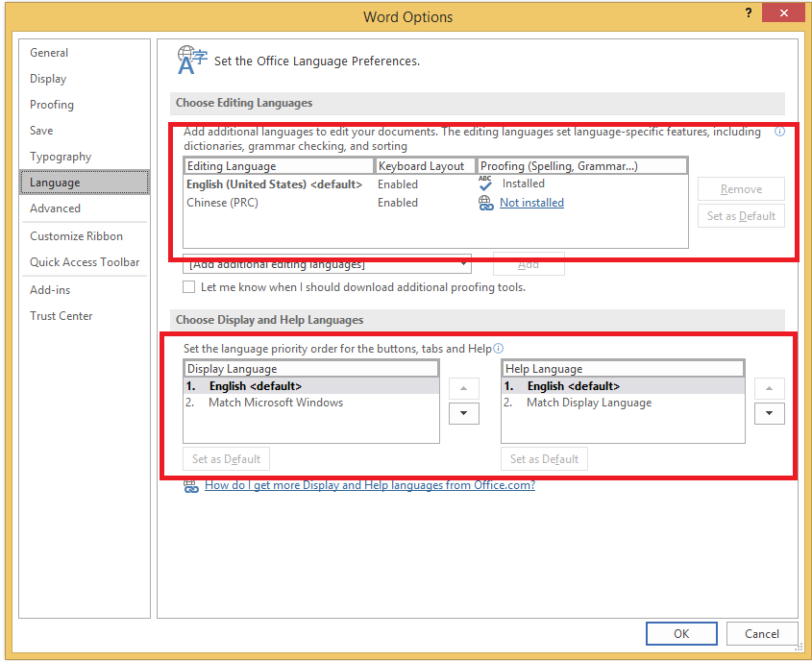Select 'English <default>' in Display Language list
This screenshot has height=661, width=812.
pos(311,386)
